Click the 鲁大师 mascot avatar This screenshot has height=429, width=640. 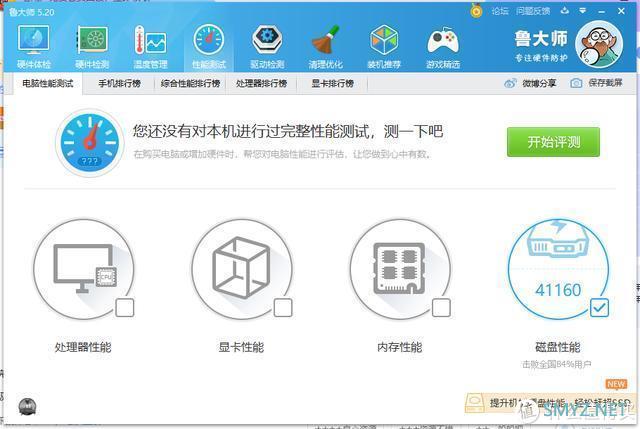coord(599,44)
